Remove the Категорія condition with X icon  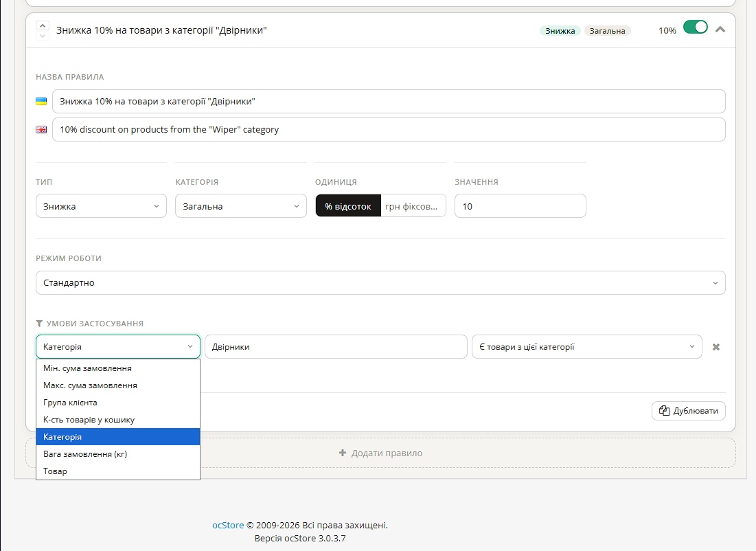716,347
